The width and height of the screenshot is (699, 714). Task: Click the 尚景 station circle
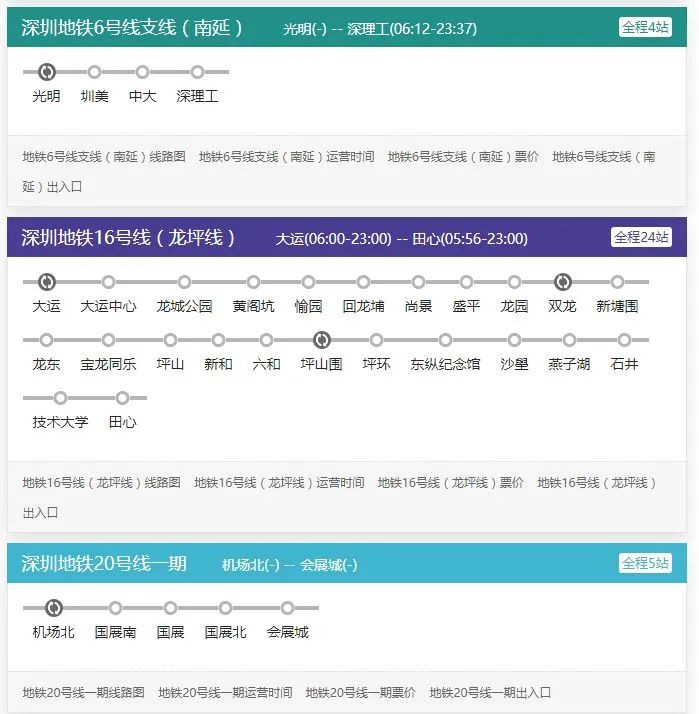(418, 282)
